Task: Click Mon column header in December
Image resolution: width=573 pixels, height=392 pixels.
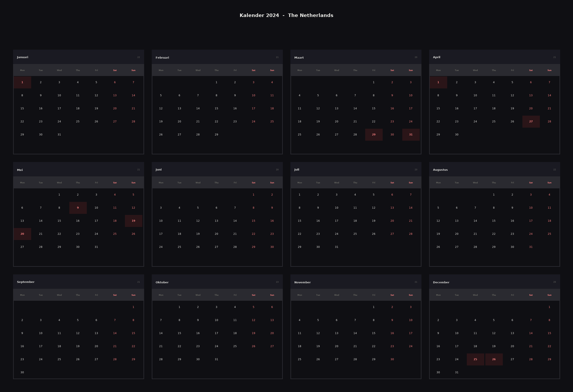Action: point(438,295)
